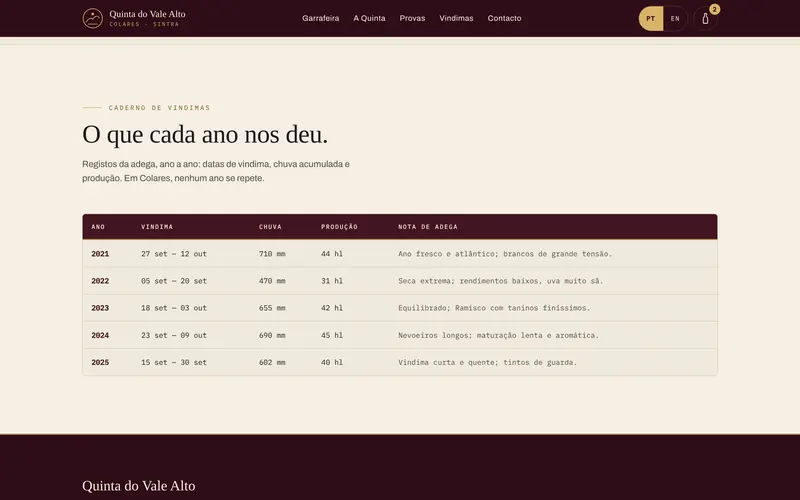Click note 'Nevoeiros longos; maturação lenta'
Screen dimensions: 800x500
click(x=498, y=335)
